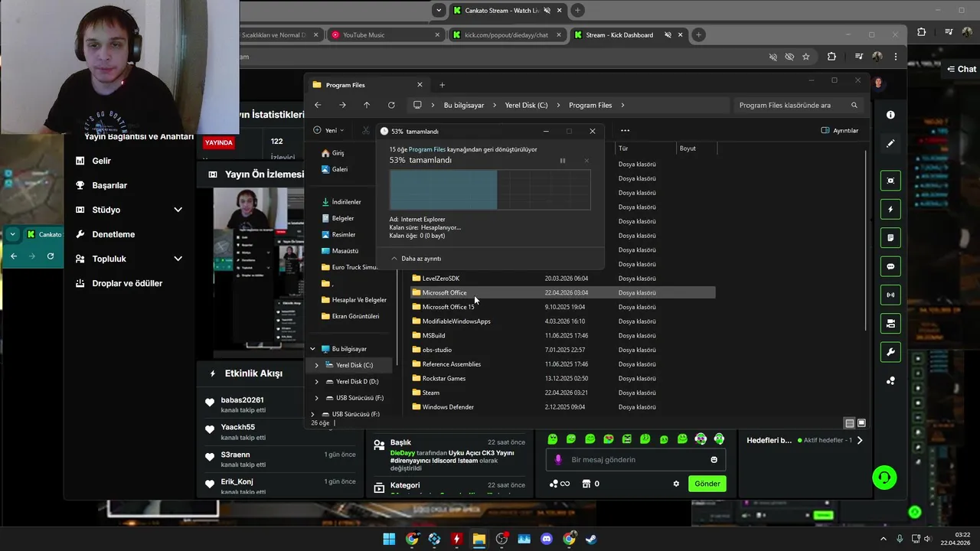980x551 pixels.
Task: Collapse details via 'Daha az ayrıntı'
Action: [416, 259]
